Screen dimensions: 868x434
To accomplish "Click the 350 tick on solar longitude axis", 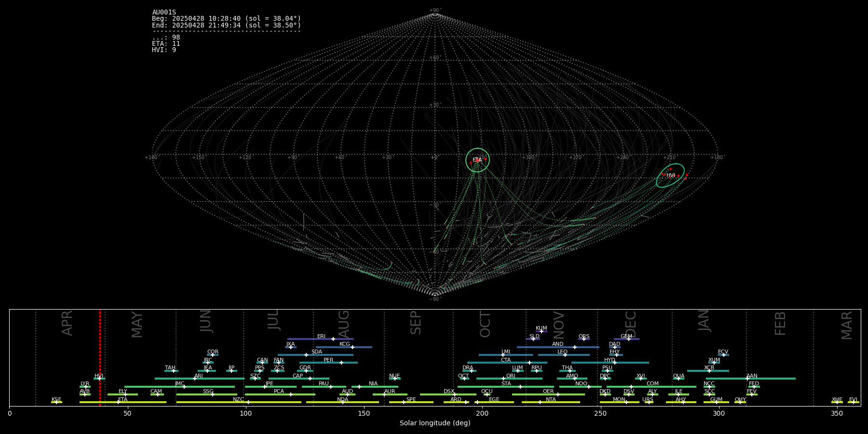I will pos(837,414).
